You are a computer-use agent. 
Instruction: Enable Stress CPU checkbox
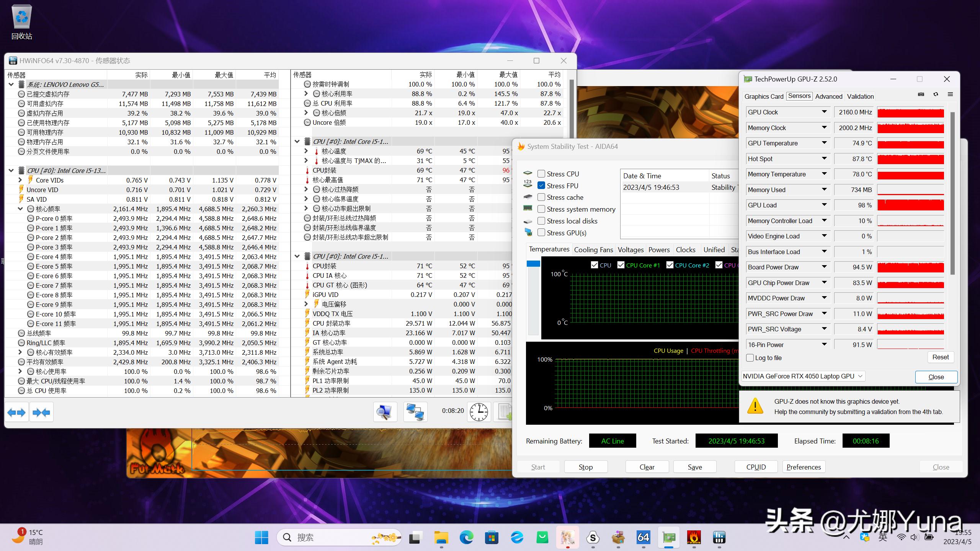(541, 174)
